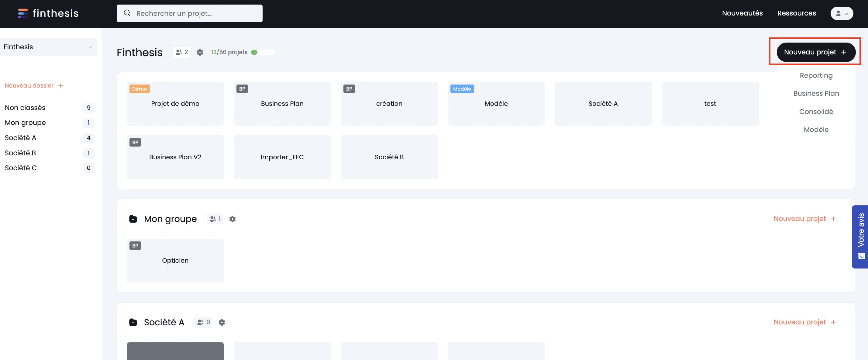Click Nouveau projet in Société A section

click(805, 322)
